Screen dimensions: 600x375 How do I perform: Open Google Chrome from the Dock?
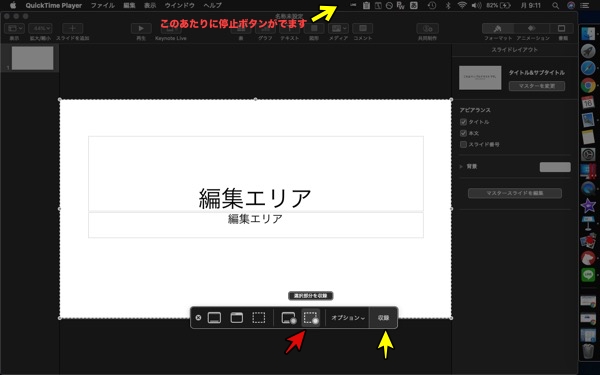(588, 85)
